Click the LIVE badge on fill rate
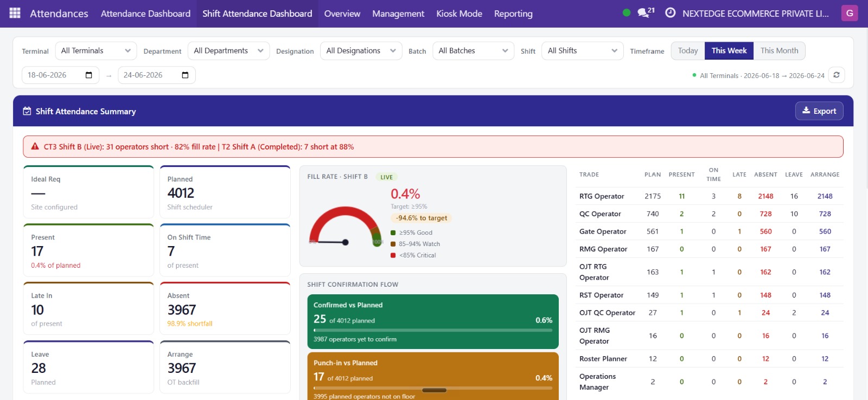The image size is (868, 400). (x=387, y=177)
